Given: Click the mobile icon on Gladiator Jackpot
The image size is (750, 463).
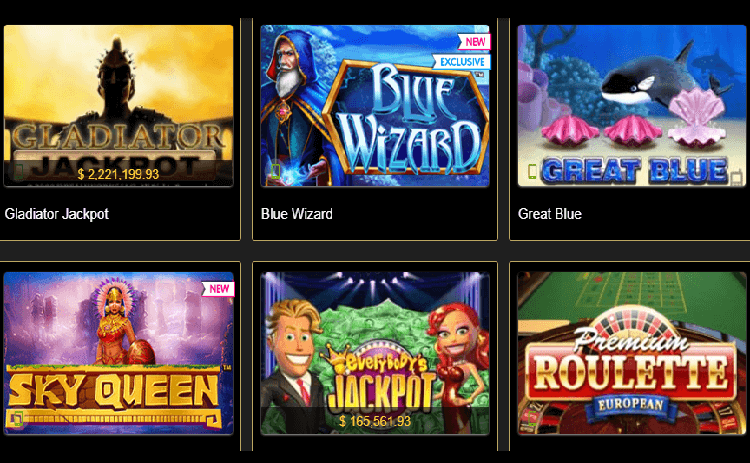Looking at the screenshot, I should [x=18, y=171].
